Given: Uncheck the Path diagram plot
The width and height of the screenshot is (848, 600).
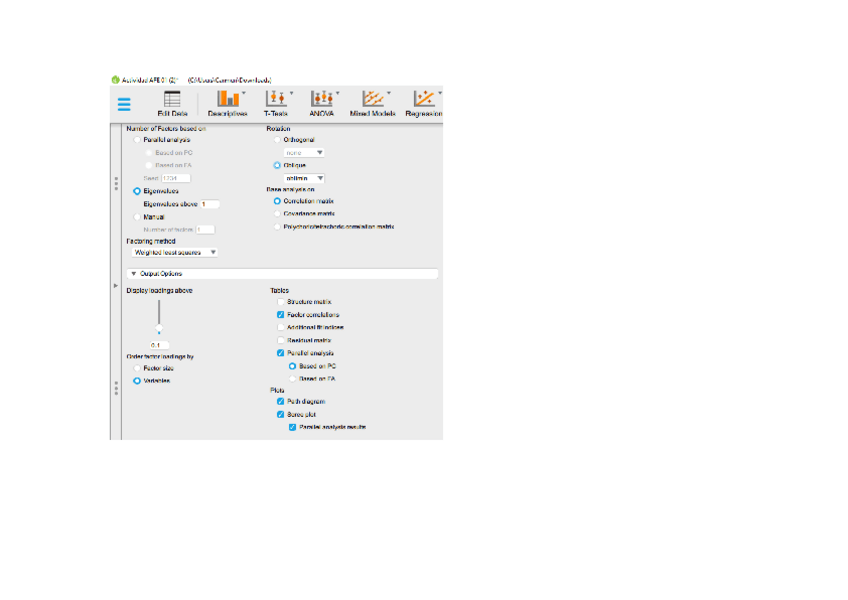Looking at the screenshot, I should [281, 401].
